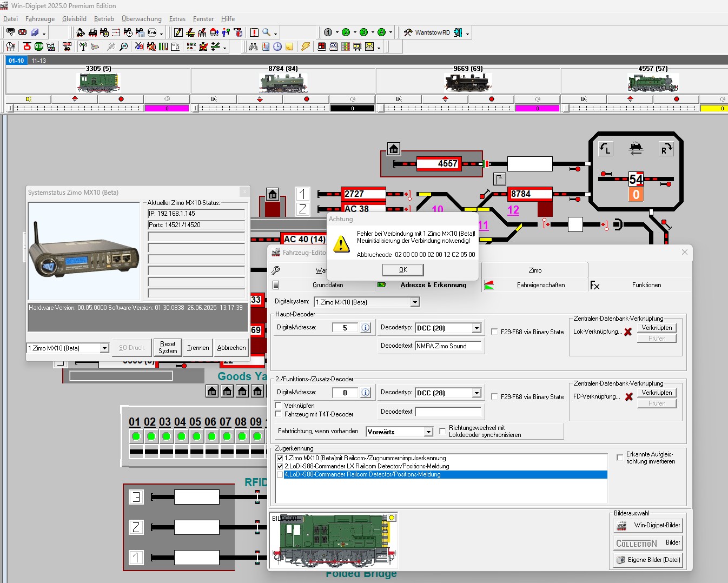Enable the Fahrzeug mit T4T-Decoder checkbox
Image resolution: width=728 pixels, height=583 pixels.
click(x=279, y=414)
